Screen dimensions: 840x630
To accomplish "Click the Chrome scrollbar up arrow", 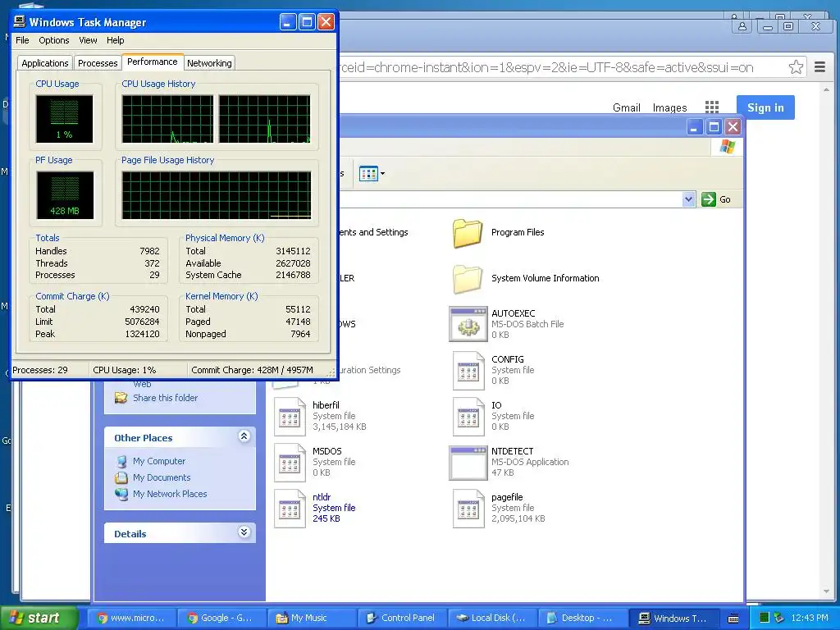I will click(x=825, y=89).
